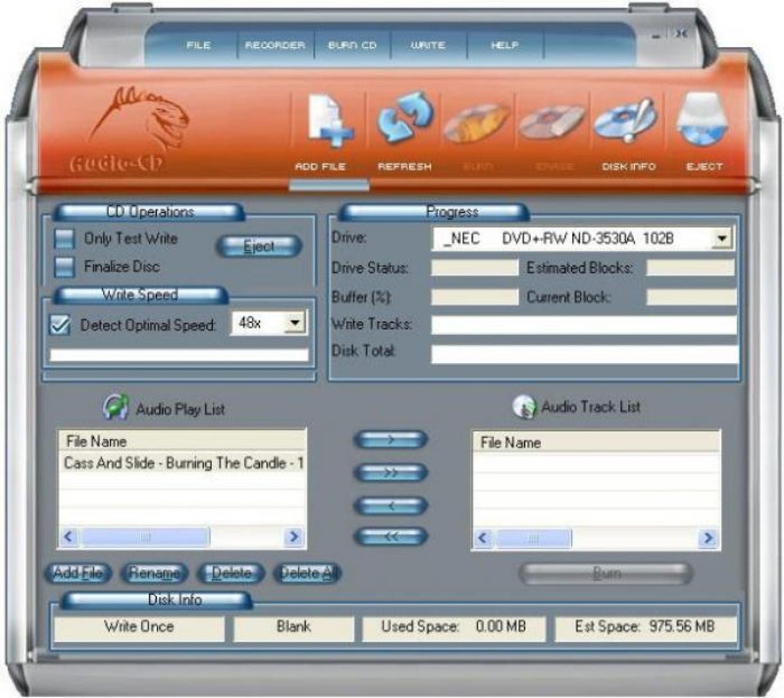Click the Eject button in CD Operations
This screenshot has height=698, width=784.
click(x=259, y=246)
